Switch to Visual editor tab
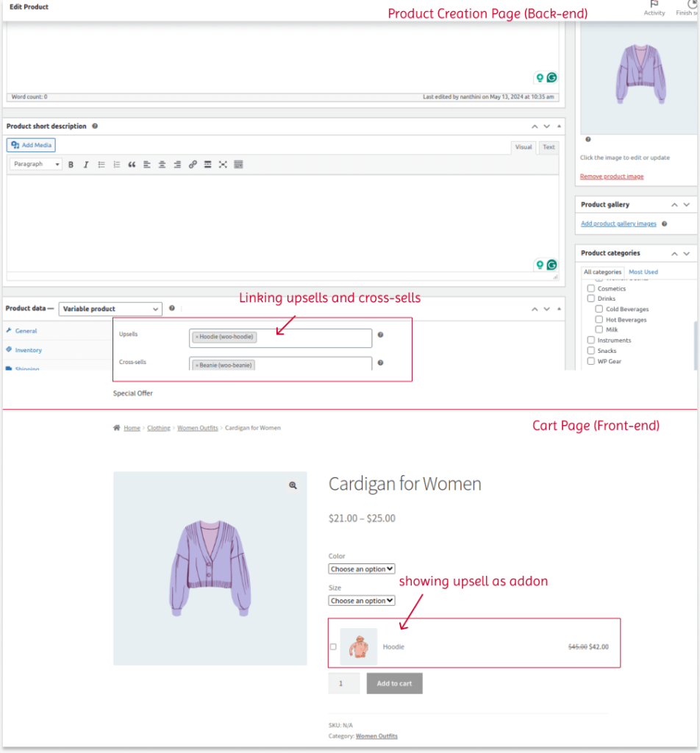 pos(524,147)
